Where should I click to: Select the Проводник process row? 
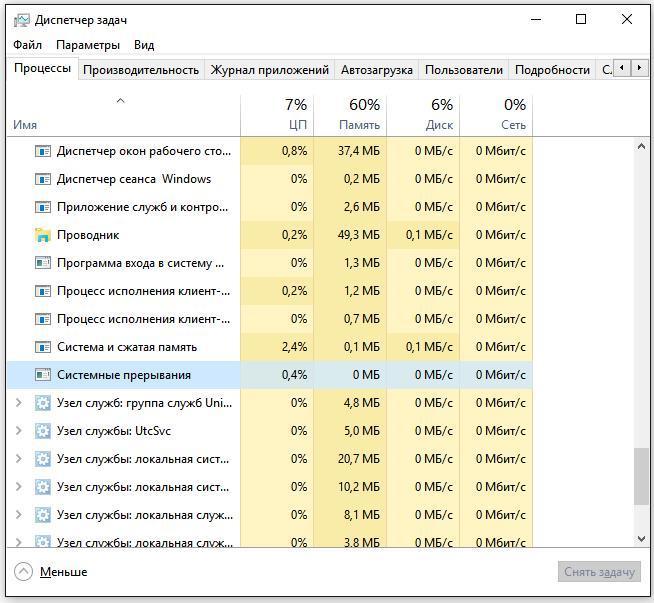pyautogui.click(x=269, y=235)
